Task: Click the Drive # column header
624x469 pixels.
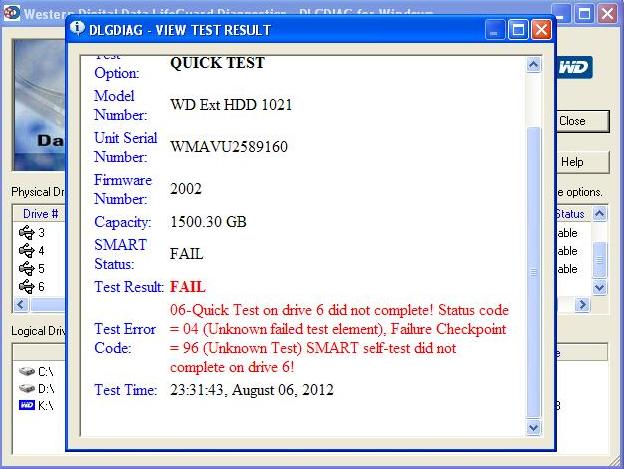Action: pos(40,214)
